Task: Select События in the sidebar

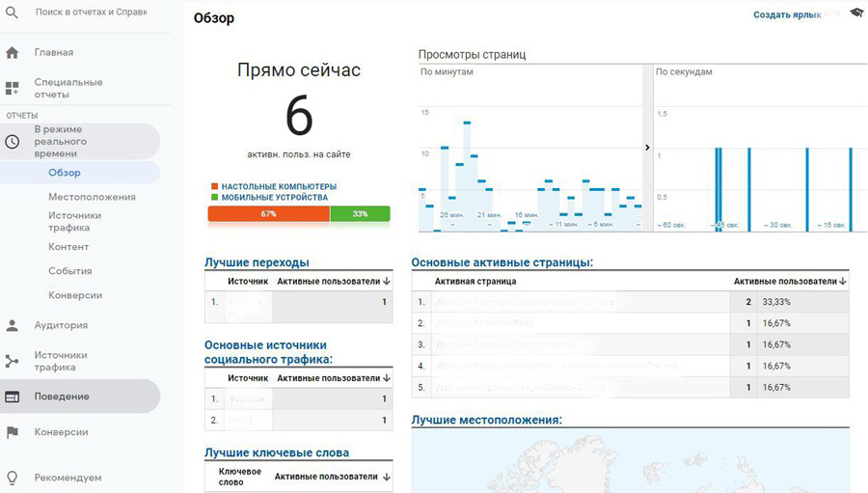Action: (x=70, y=271)
